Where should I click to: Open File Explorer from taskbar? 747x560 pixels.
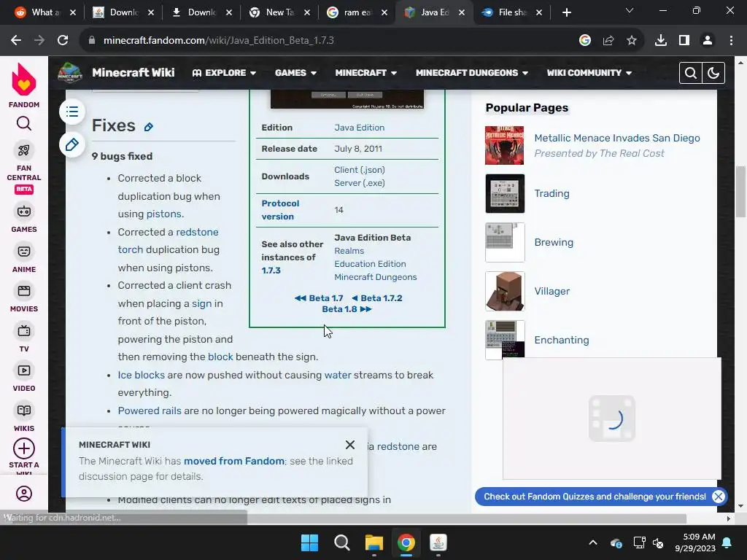pyautogui.click(x=374, y=542)
